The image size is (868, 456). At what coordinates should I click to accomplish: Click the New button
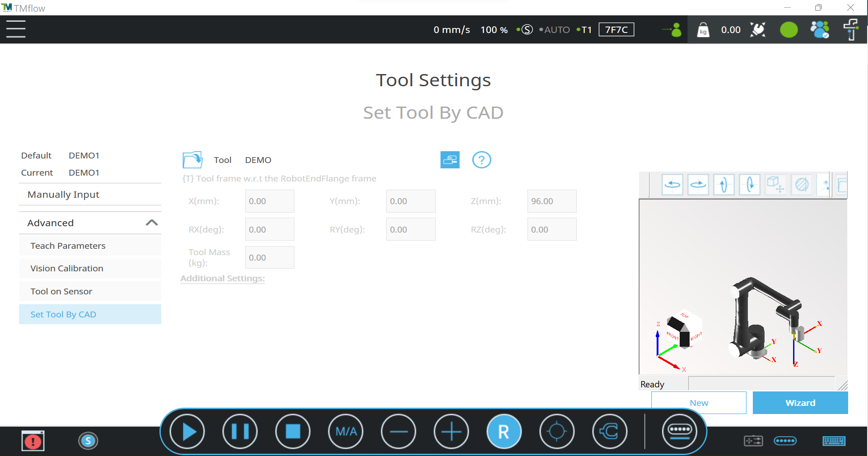tap(699, 403)
